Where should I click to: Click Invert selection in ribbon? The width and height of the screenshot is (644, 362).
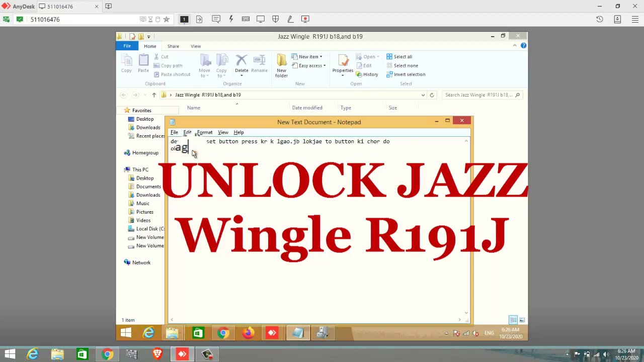point(406,74)
